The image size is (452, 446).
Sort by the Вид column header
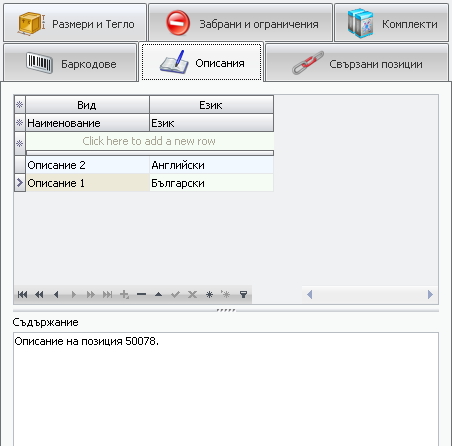tap(87, 105)
